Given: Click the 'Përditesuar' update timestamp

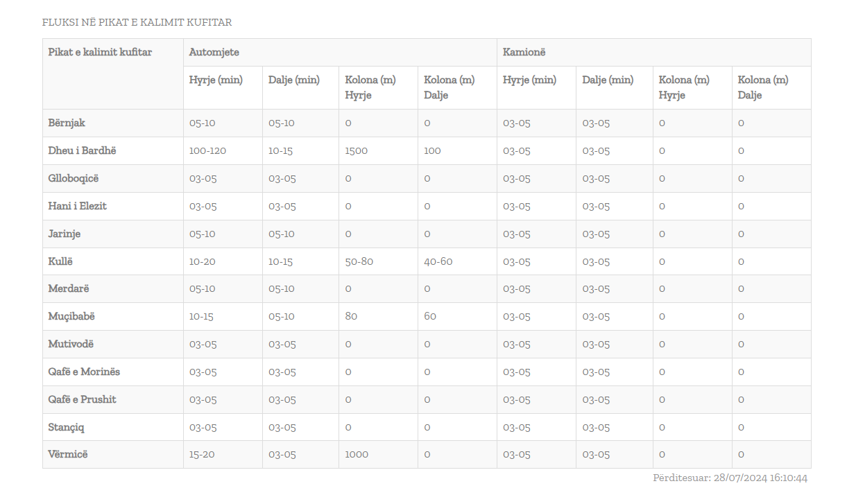Looking at the screenshot, I should tap(730, 478).
